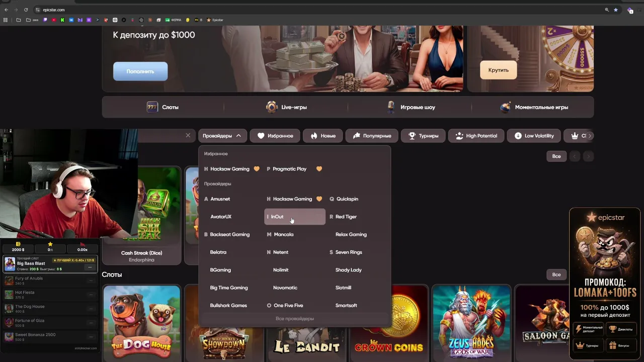The image size is (644, 362).
Task: Collapse the Провайдеры dropdown
Action: (x=222, y=136)
